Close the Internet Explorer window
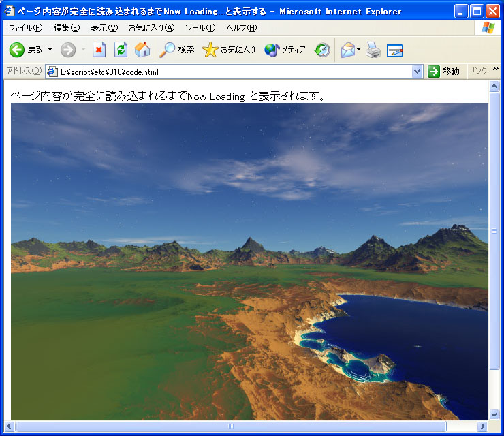The height and width of the screenshot is (436, 504). [492, 12]
